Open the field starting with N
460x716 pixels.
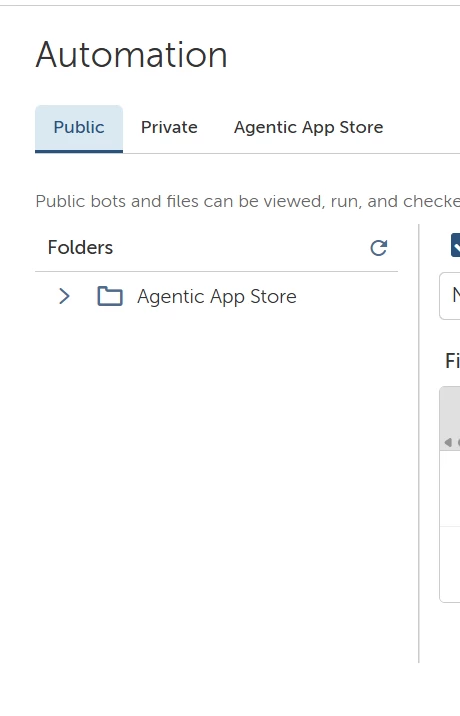450,296
